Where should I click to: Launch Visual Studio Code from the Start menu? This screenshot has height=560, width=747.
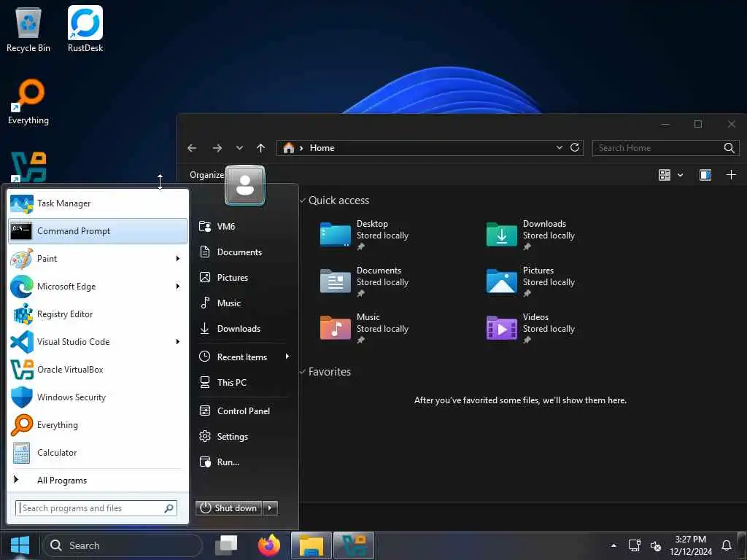point(98,342)
